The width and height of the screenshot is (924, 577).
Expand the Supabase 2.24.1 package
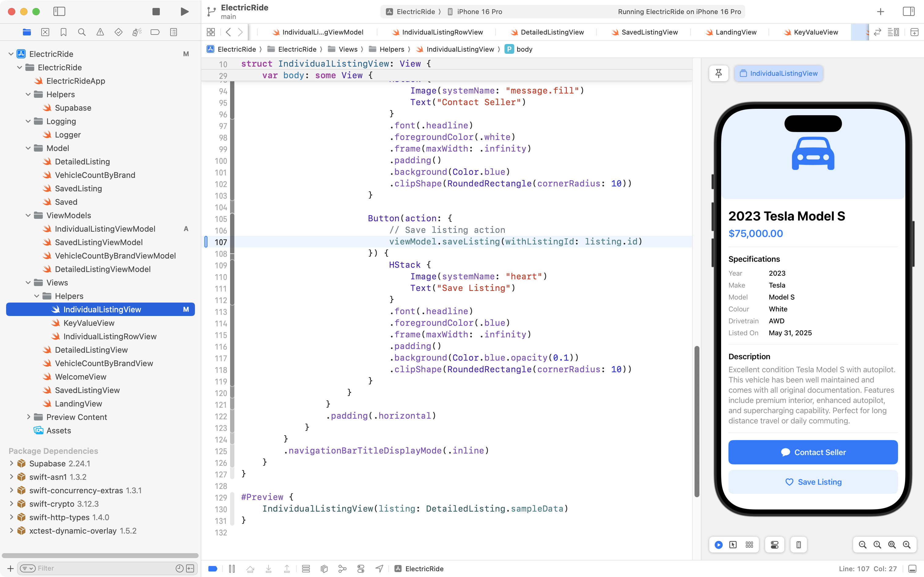(x=11, y=463)
